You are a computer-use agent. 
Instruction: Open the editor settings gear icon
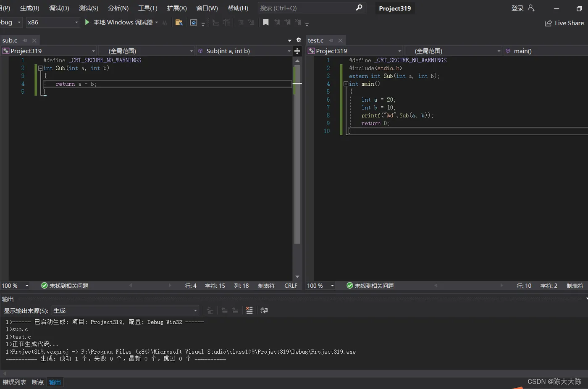point(299,40)
